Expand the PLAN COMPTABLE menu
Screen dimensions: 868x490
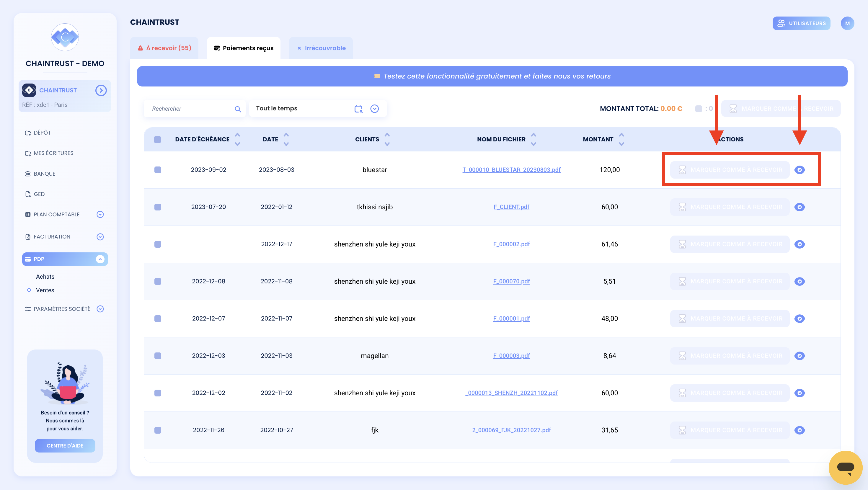coord(100,214)
